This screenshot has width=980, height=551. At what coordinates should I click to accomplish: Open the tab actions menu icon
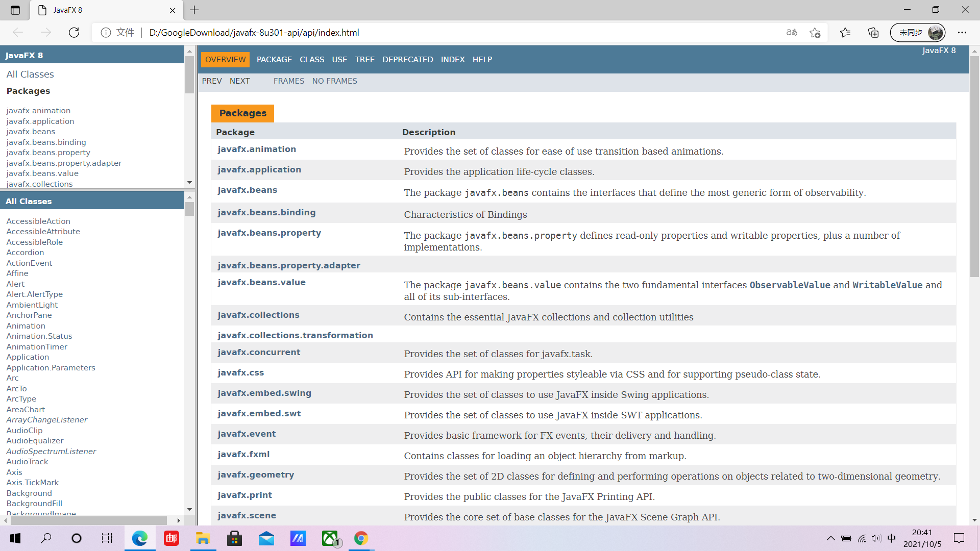(x=15, y=10)
